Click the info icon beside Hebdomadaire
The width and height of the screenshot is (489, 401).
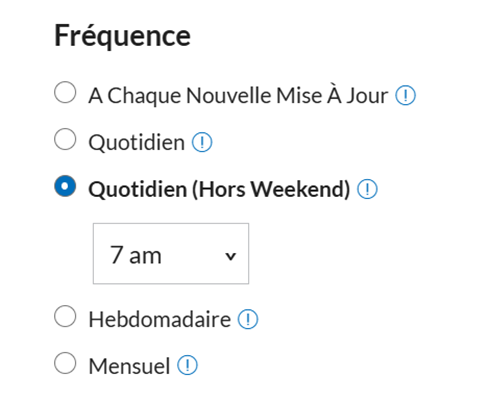coord(248,319)
